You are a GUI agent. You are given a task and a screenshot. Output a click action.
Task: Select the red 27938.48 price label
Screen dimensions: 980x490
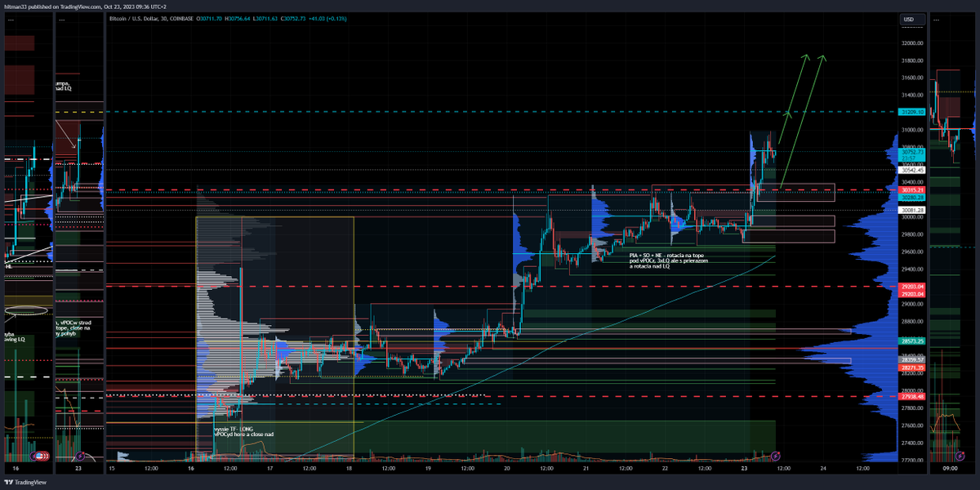coord(911,397)
